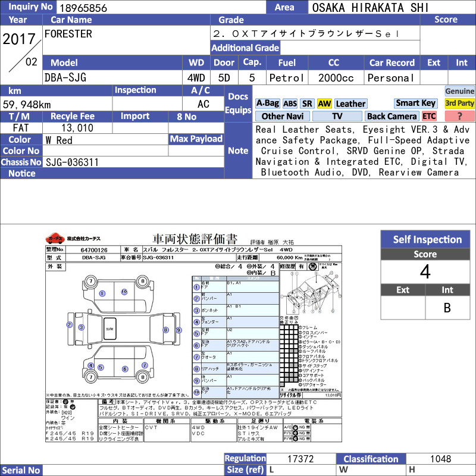
Task: Click the Max Payload label
Action: tap(196, 139)
